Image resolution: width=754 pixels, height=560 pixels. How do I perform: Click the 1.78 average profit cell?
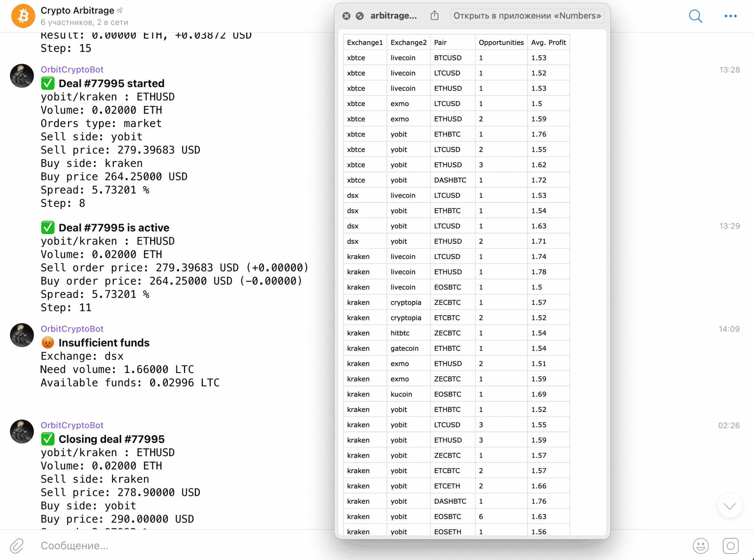point(549,272)
